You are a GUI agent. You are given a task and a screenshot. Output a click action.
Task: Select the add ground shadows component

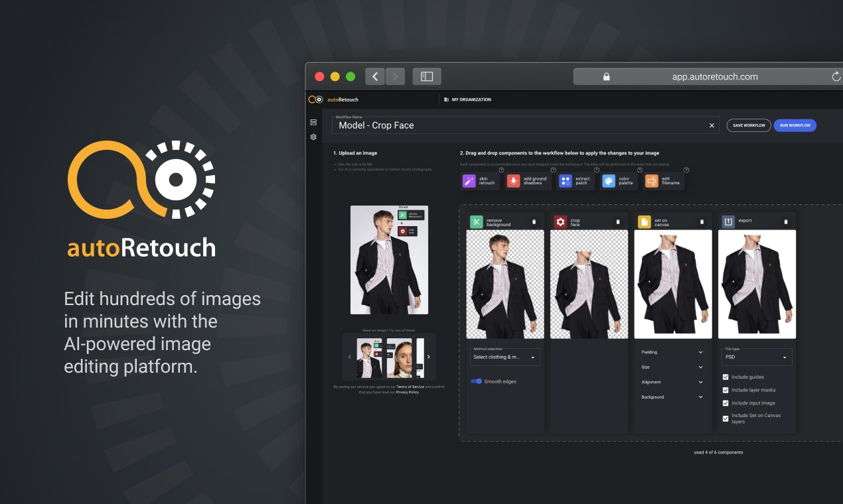527,180
